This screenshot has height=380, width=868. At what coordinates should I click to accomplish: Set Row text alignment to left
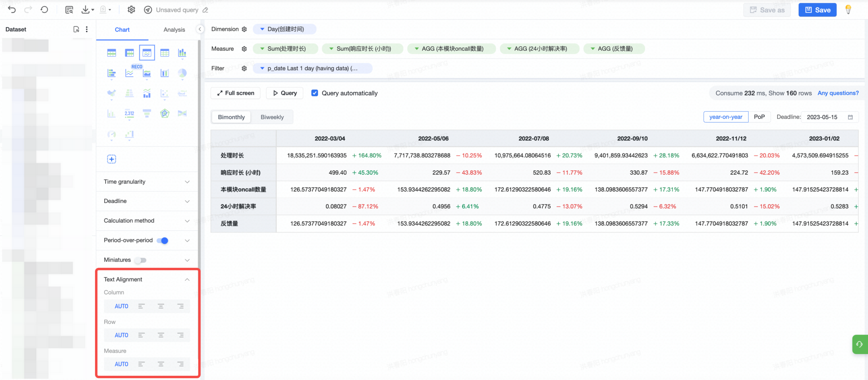click(142, 335)
